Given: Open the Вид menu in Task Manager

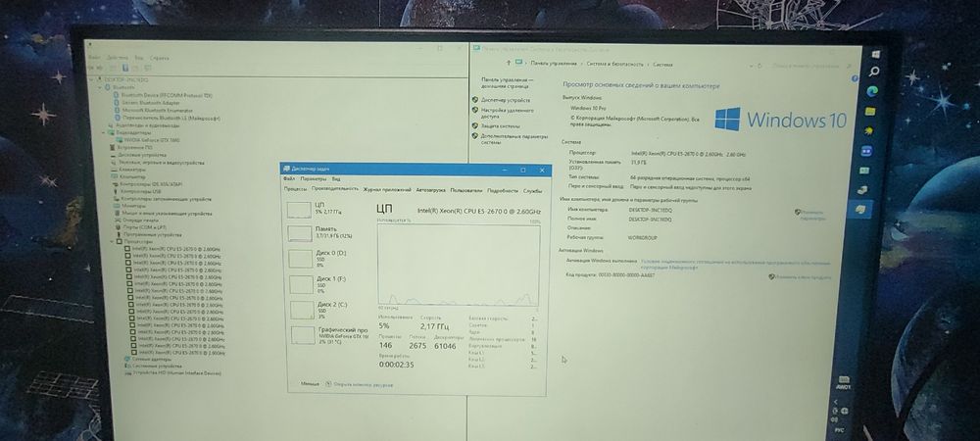Looking at the screenshot, I should point(336,178).
